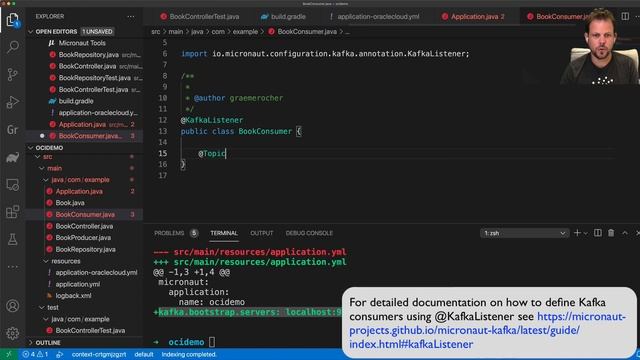Create a new terminal with plus icon

pos(577,233)
